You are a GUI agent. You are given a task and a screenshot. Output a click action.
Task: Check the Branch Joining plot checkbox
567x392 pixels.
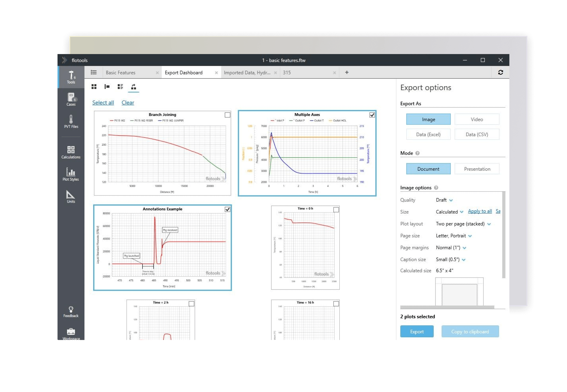pyautogui.click(x=227, y=115)
